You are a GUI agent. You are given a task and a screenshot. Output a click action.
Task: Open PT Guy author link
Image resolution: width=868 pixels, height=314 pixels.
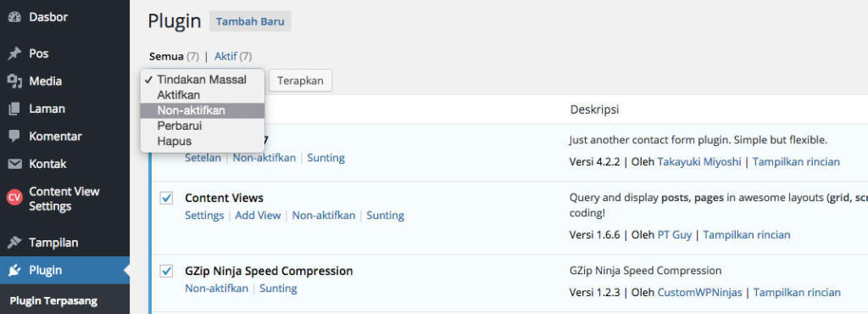[x=674, y=235]
